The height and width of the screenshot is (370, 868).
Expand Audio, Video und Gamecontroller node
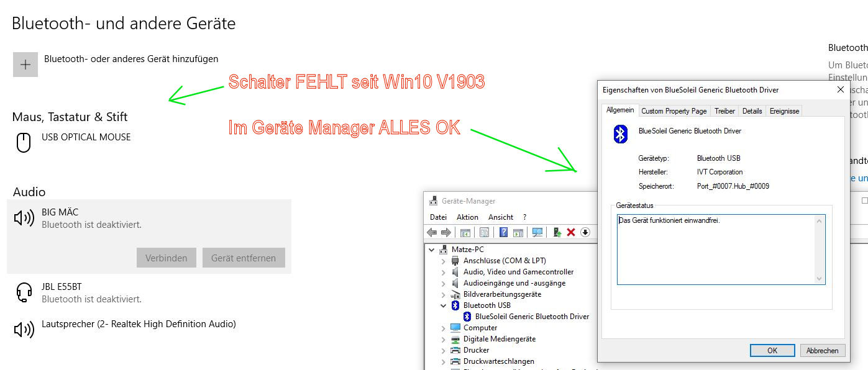[443, 272]
